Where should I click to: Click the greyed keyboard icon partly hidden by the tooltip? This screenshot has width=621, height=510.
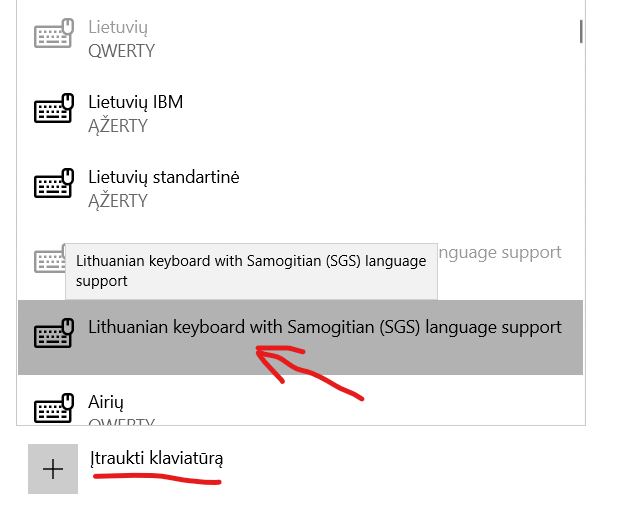coord(49,261)
